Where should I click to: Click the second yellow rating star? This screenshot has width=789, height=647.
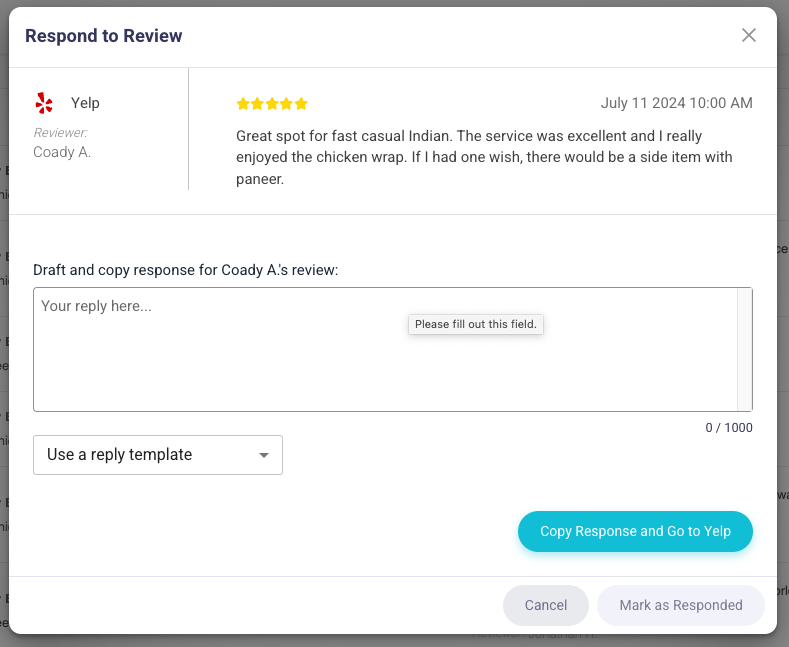pyautogui.click(x=258, y=104)
